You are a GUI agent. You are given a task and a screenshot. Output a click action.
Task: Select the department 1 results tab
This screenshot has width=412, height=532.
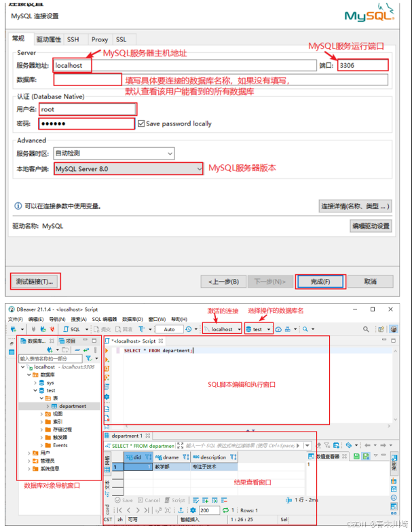pyautogui.click(x=127, y=436)
